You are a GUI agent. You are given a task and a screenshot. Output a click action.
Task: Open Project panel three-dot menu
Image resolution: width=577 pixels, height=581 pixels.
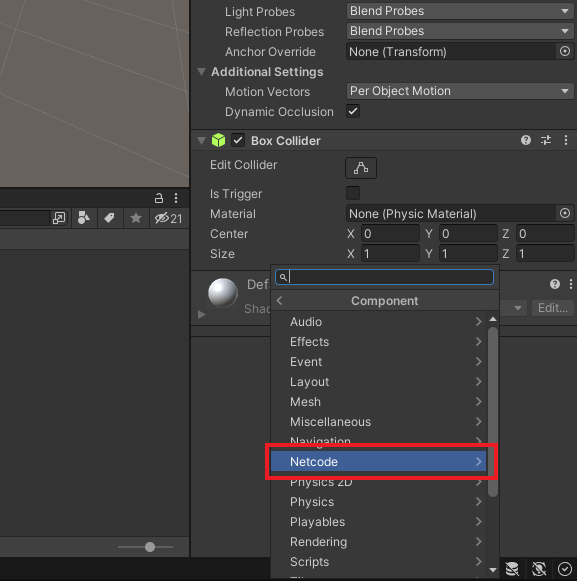pyautogui.click(x=176, y=198)
